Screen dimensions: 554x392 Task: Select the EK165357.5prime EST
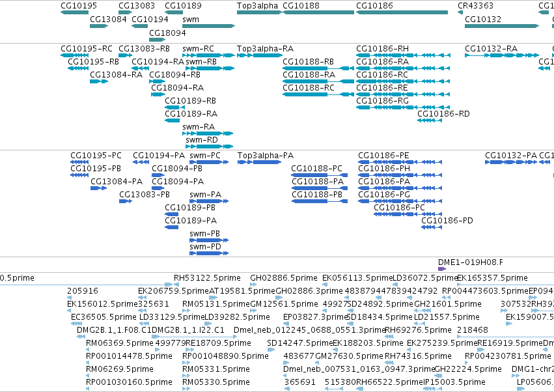[505, 285]
